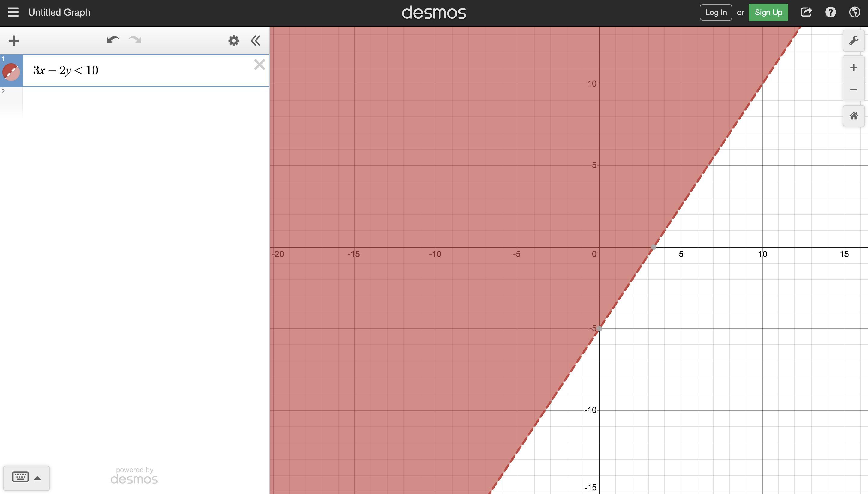This screenshot has width=868, height=494.
Task: Show the on-screen keypad
Action: pyautogui.click(x=20, y=477)
